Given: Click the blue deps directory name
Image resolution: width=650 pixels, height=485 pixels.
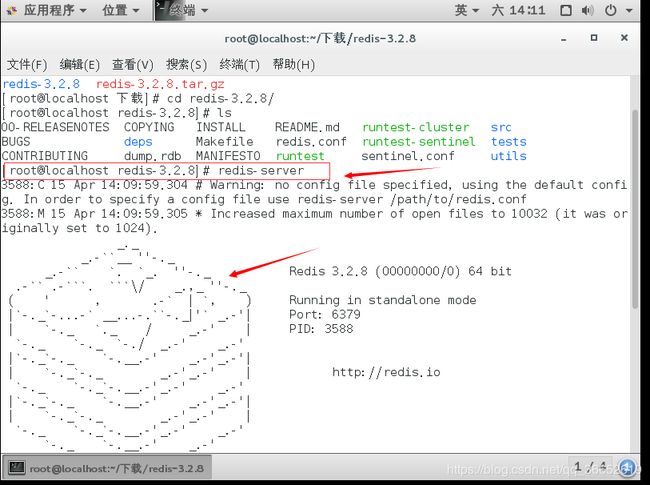Looking at the screenshot, I should point(138,142).
